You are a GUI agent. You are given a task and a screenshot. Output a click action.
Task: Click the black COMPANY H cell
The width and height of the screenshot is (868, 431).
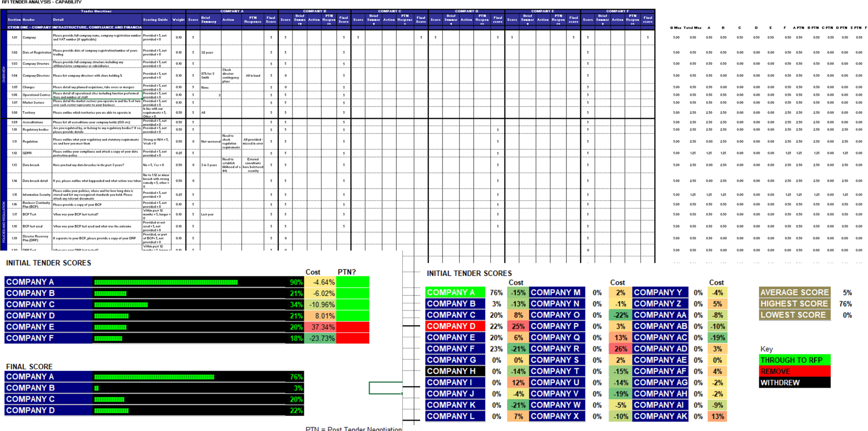coord(455,371)
